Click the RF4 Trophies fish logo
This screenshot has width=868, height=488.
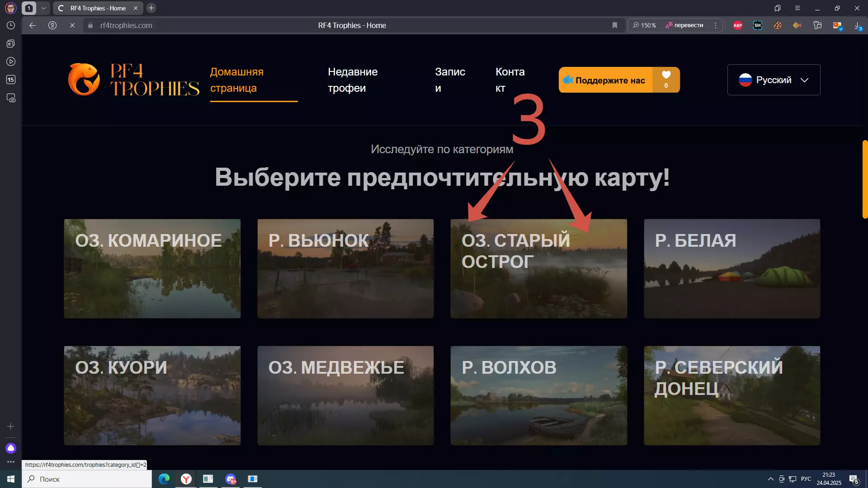(x=84, y=80)
